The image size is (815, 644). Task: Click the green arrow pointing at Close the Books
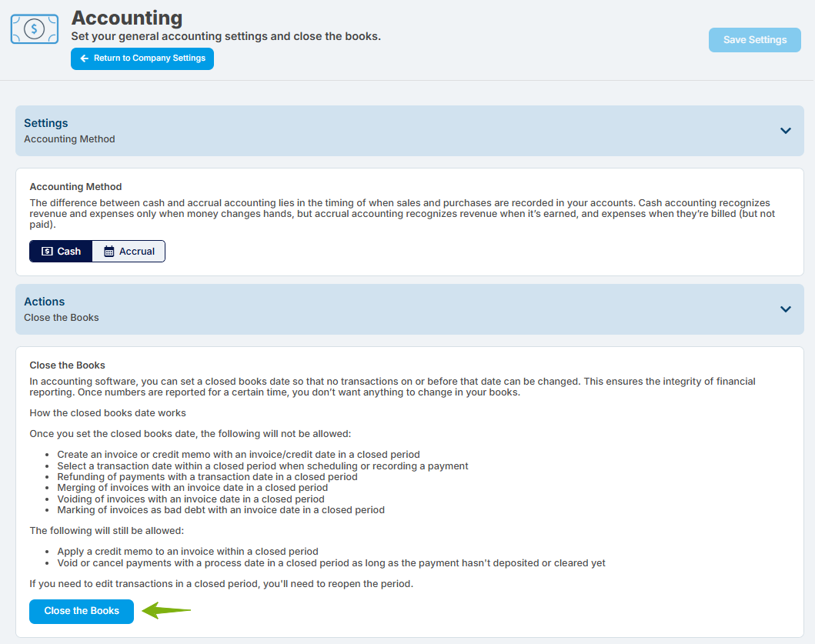(x=166, y=610)
